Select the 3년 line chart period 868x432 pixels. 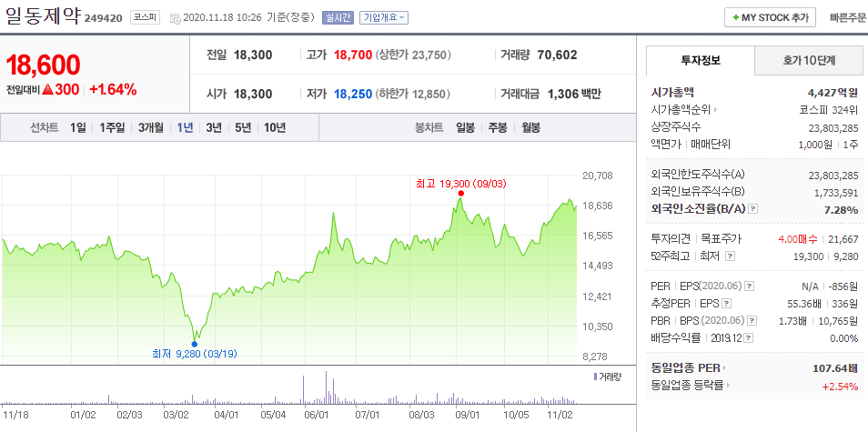[x=214, y=127]
